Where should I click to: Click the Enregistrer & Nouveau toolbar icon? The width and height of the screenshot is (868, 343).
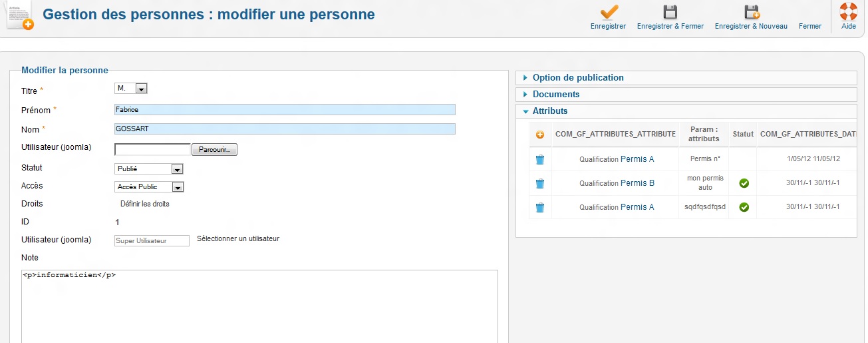[752, 12]
